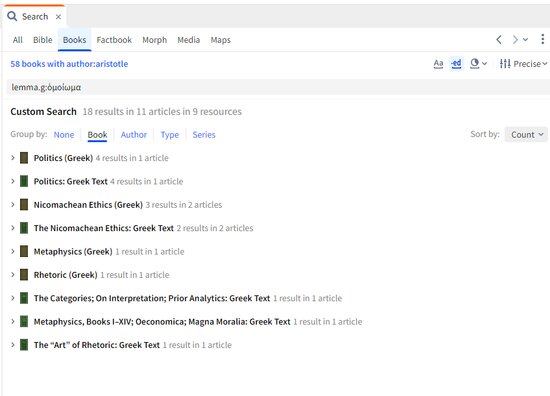Go forward with the right arrow
The height and width of the screenshot is (396, 550).
click(x=515, y=40)
